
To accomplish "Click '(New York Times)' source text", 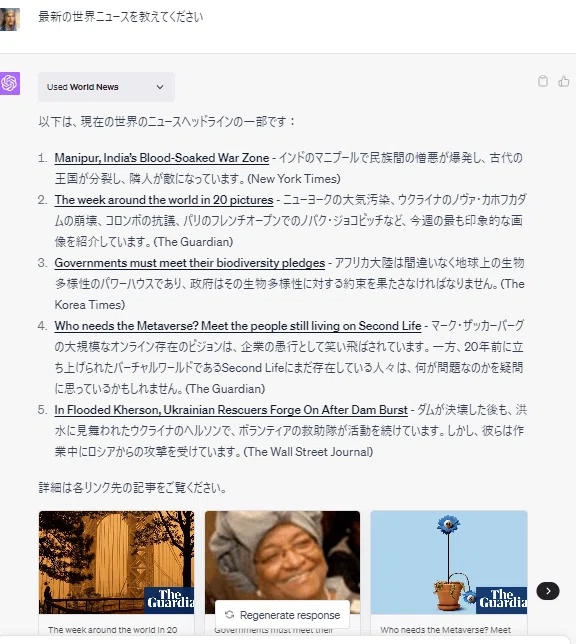I will (x=294, y=179).
